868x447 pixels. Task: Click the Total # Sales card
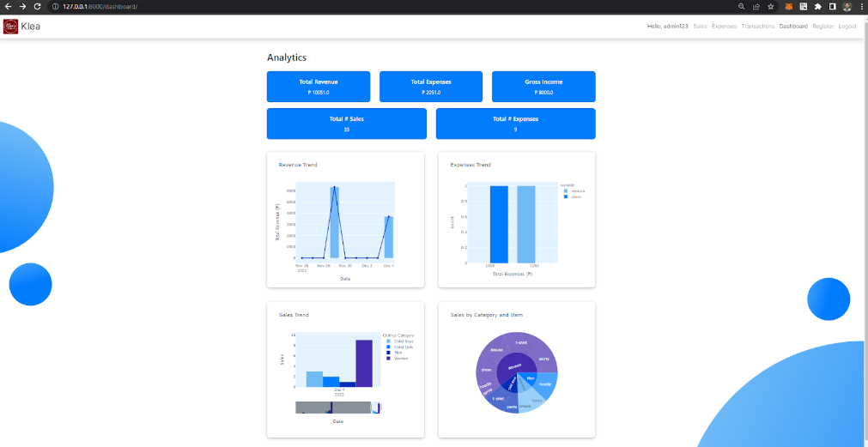tap(347, 124)
